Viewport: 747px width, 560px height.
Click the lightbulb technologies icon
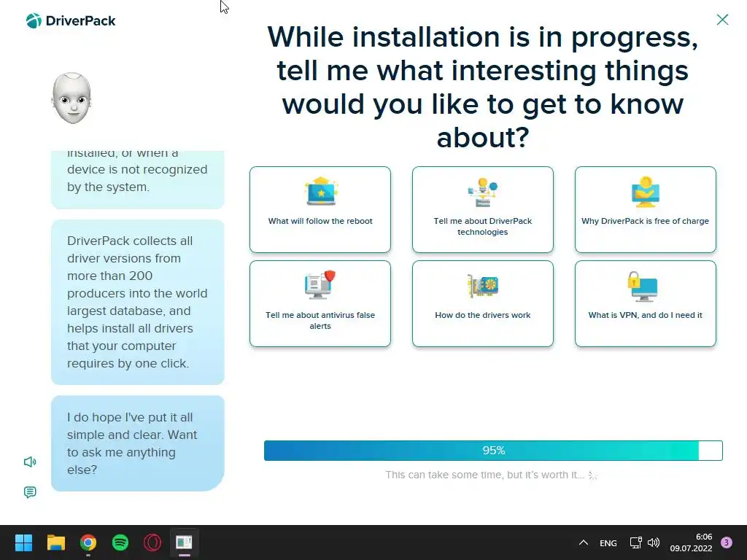(483, 192)
